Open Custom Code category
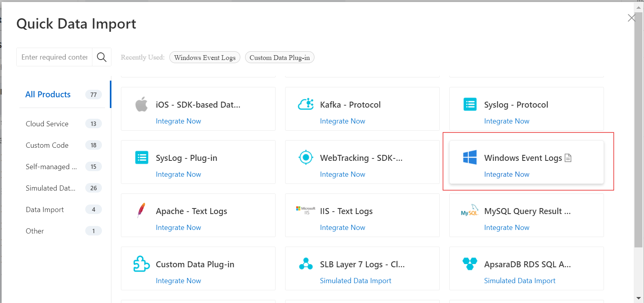644x303 pixels. 47,145
